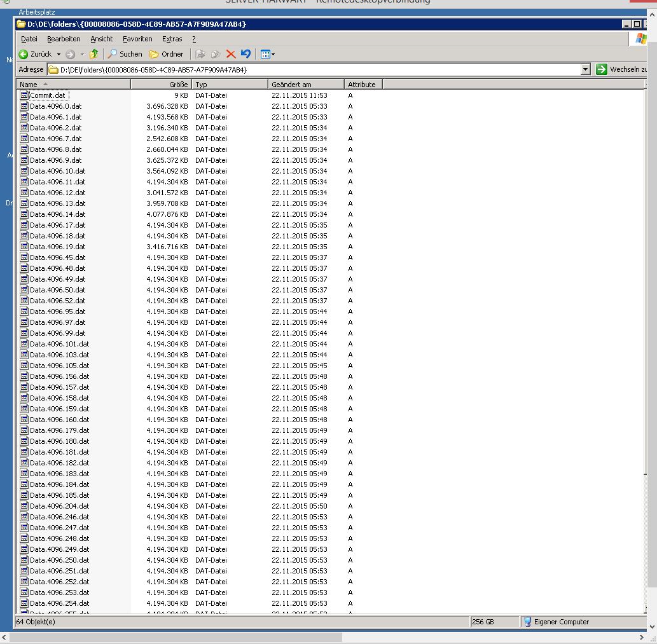Click the blue undo arrow icon
The width and height of the screenshot is (657, 644).
click(x=246, y=54)
